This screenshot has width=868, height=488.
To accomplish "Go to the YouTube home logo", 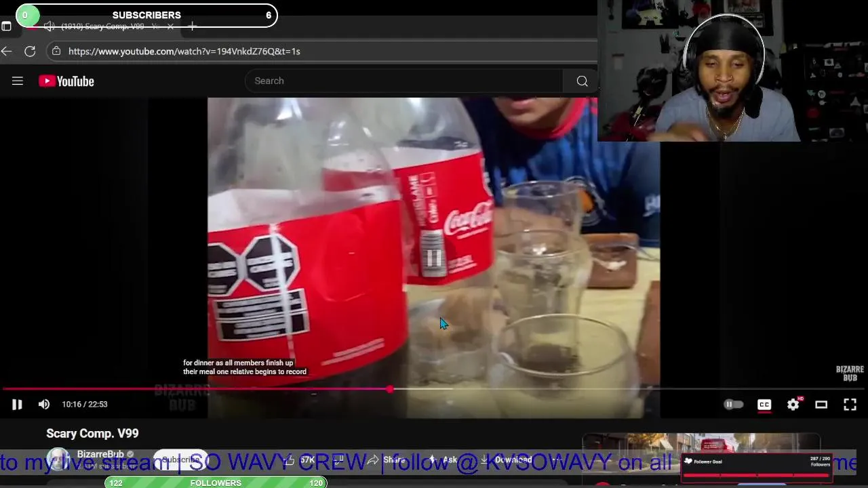I will point(66,81).
